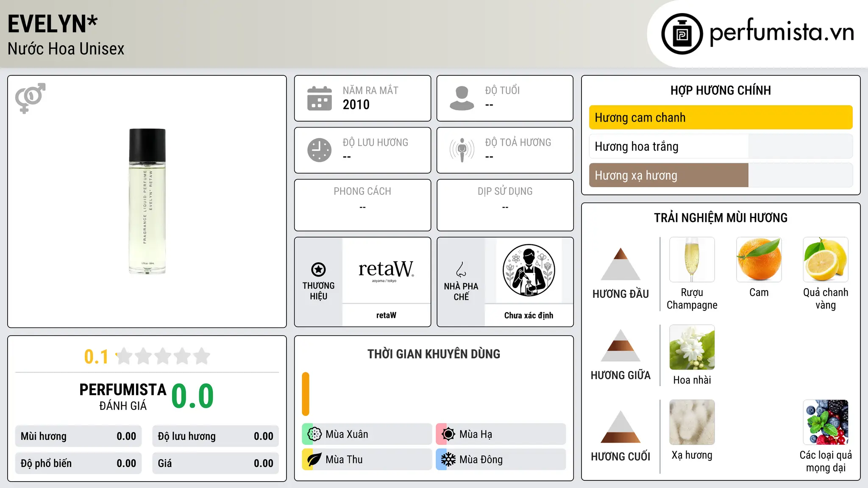This screenshot has height=488, width=868.
Task: Click the perfumer illustration in Nhà pha chế
Action: [x=529, y=270]
